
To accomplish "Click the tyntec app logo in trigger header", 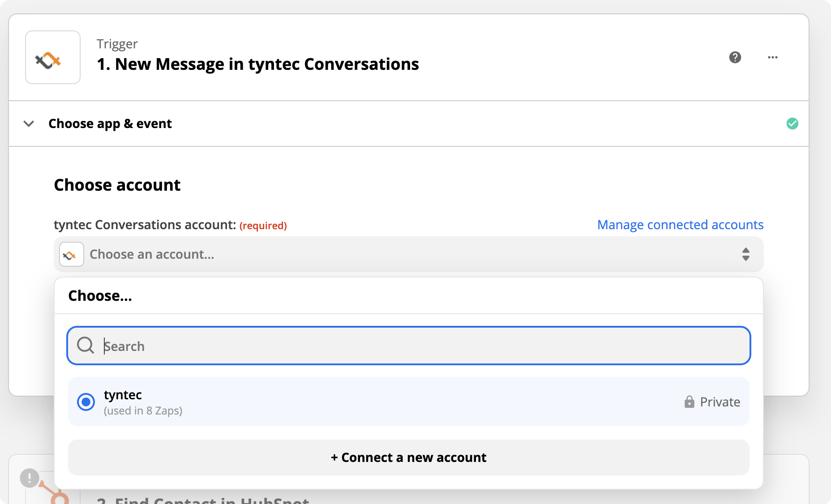I will tap(53, 57).
